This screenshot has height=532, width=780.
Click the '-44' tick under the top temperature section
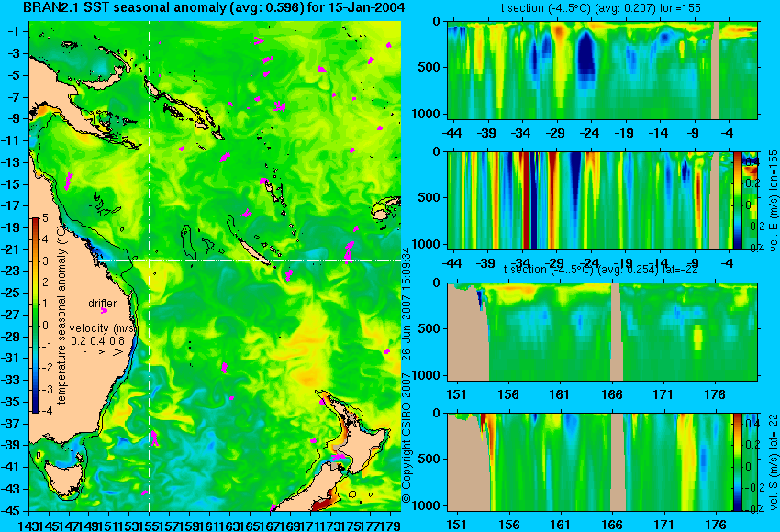point(451,133)
